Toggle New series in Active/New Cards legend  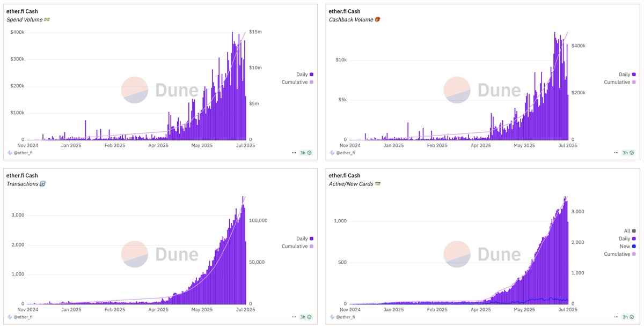click(x=627, y=247)
